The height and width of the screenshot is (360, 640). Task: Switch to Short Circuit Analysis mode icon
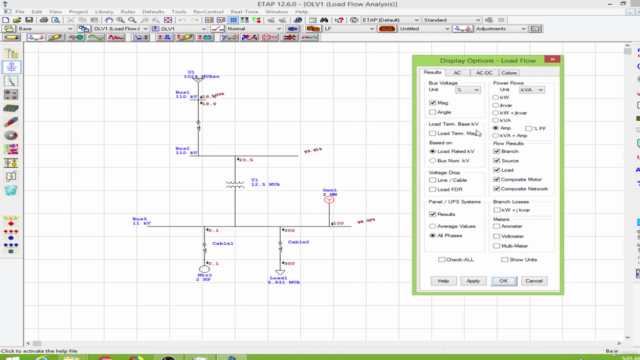click(x=56, y=38)
